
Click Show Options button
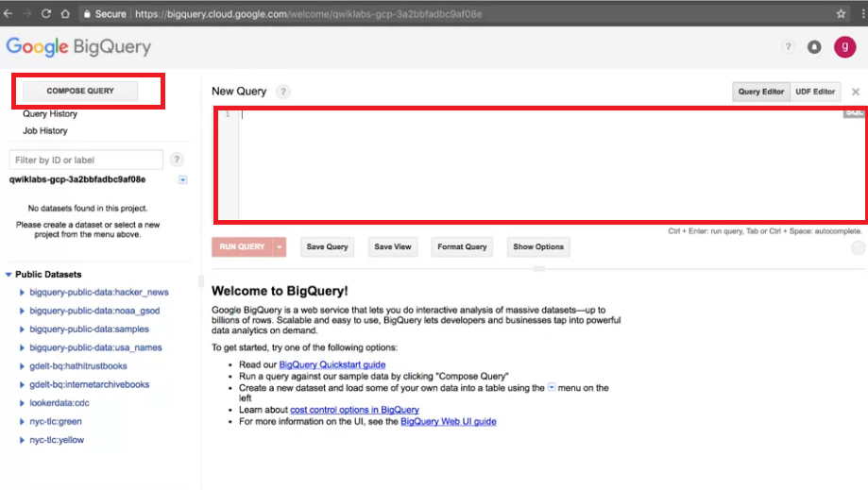coord(538,246)
